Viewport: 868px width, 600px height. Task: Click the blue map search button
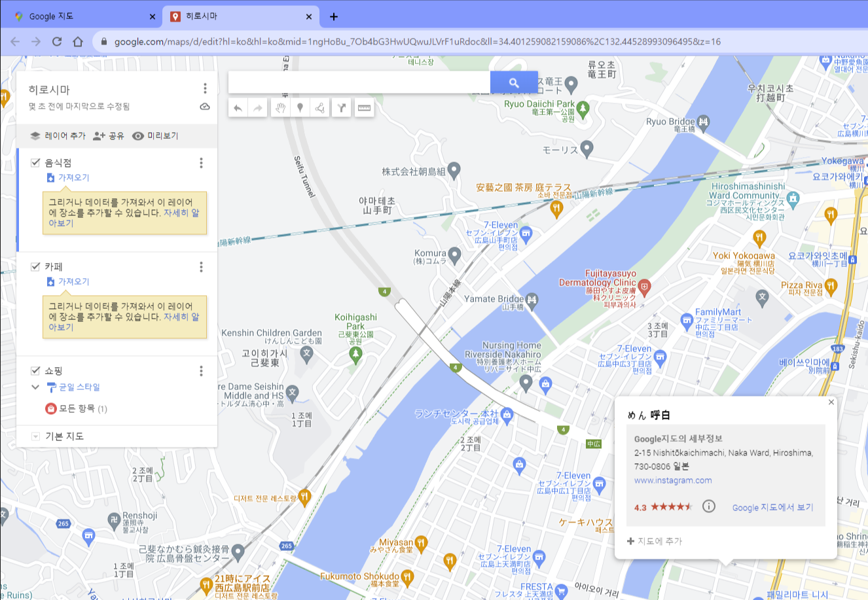[x=514, y=82]
